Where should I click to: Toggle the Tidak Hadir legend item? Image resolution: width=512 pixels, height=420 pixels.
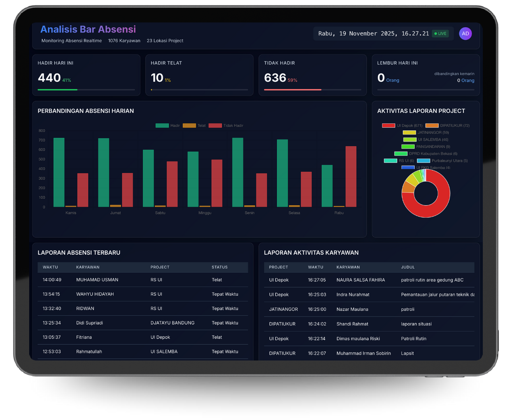(226, 126)
